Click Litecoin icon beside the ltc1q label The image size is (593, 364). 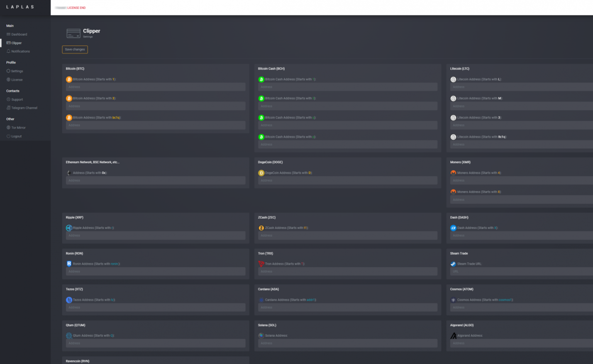453,137
